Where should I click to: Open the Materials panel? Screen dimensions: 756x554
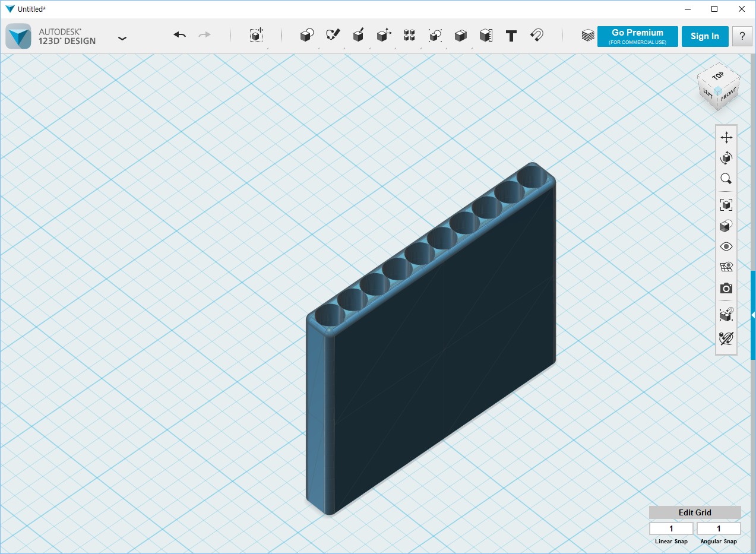tap(588, 36)
